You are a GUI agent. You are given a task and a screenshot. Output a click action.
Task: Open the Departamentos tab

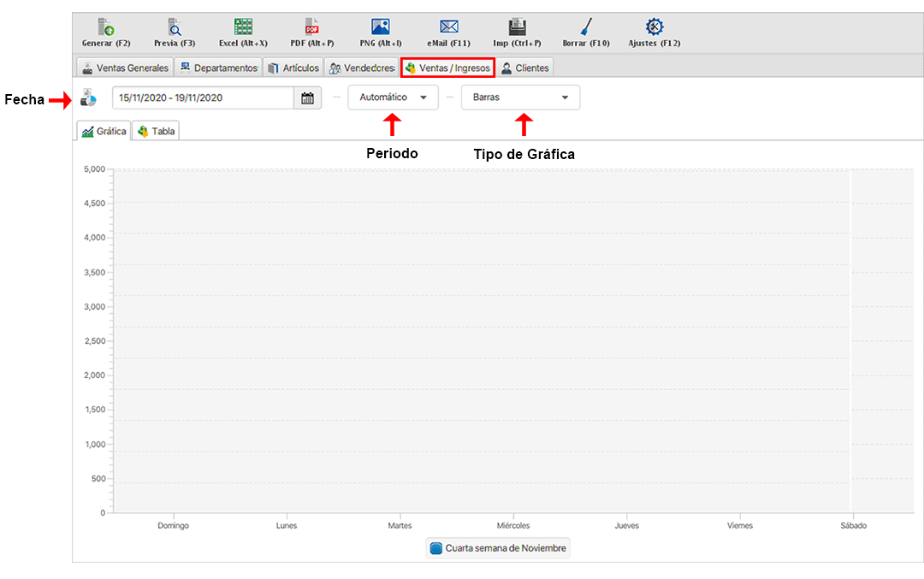(218, 68)
